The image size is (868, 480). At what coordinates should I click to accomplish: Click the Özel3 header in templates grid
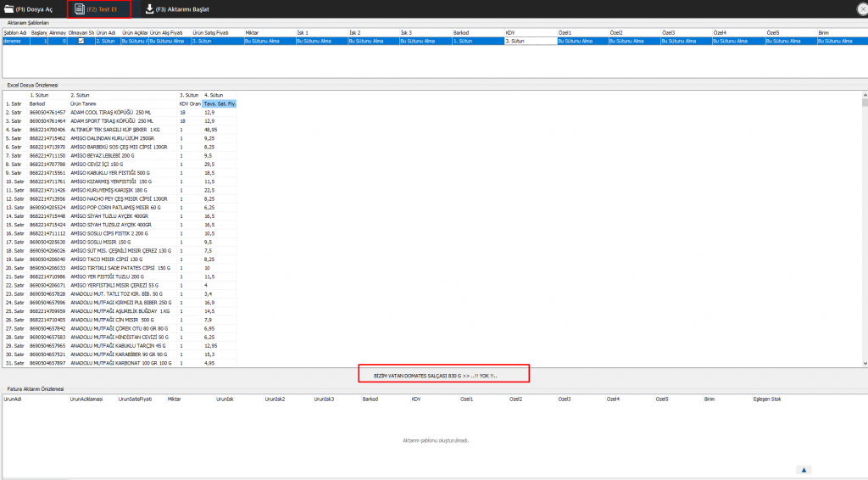click(x=686, y=33)
